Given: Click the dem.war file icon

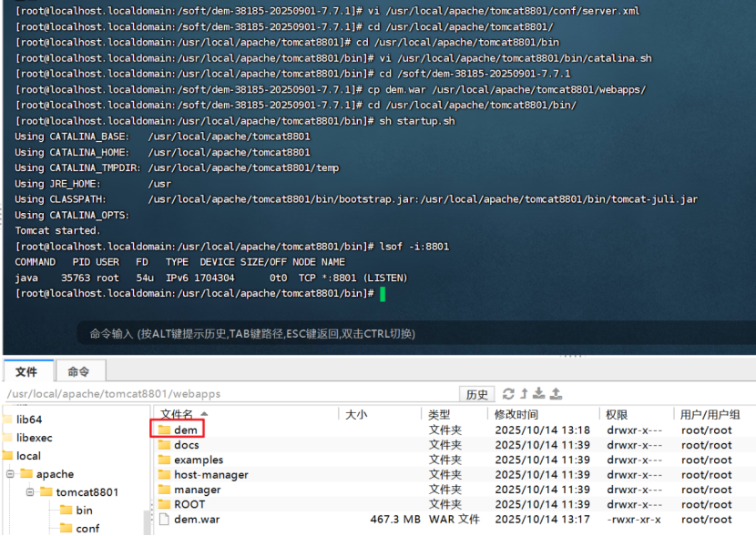Looking at the screenshot, I should coord(165,519).
